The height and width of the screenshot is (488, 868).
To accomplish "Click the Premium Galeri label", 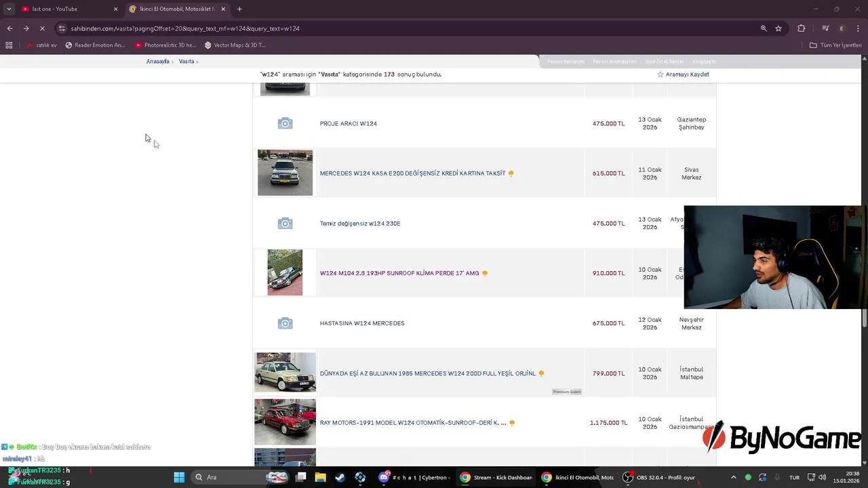I will (567, 392).
